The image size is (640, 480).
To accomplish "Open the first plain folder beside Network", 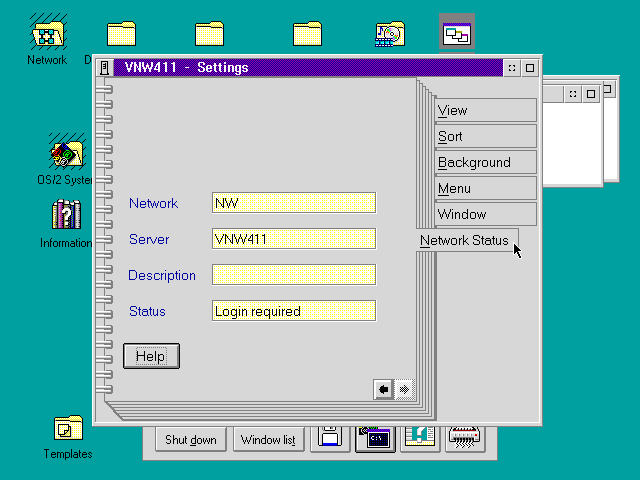I will (x=121, y=33).
